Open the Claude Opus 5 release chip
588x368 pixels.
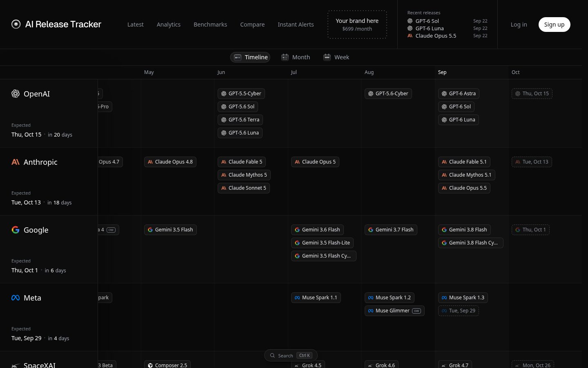point(315,162)
